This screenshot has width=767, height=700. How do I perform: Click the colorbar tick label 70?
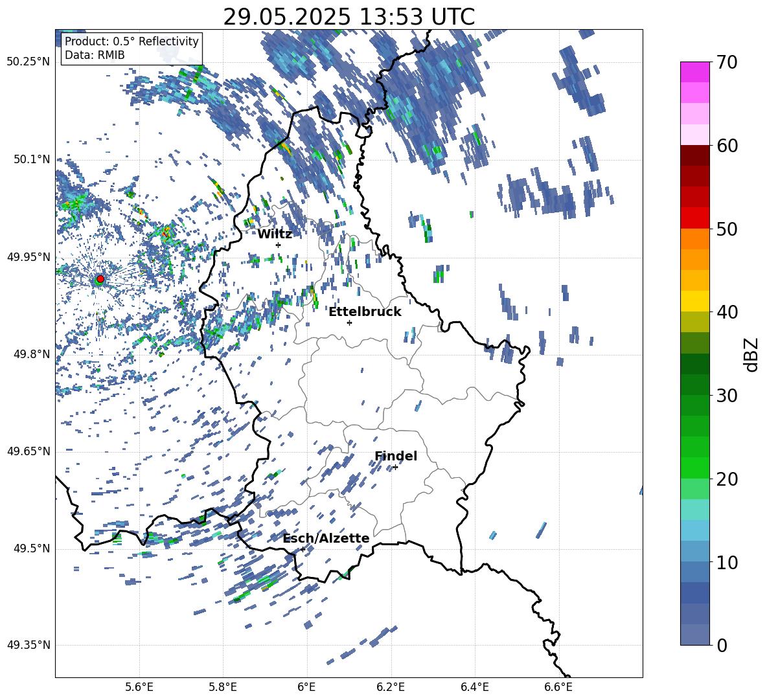(727, 62)
